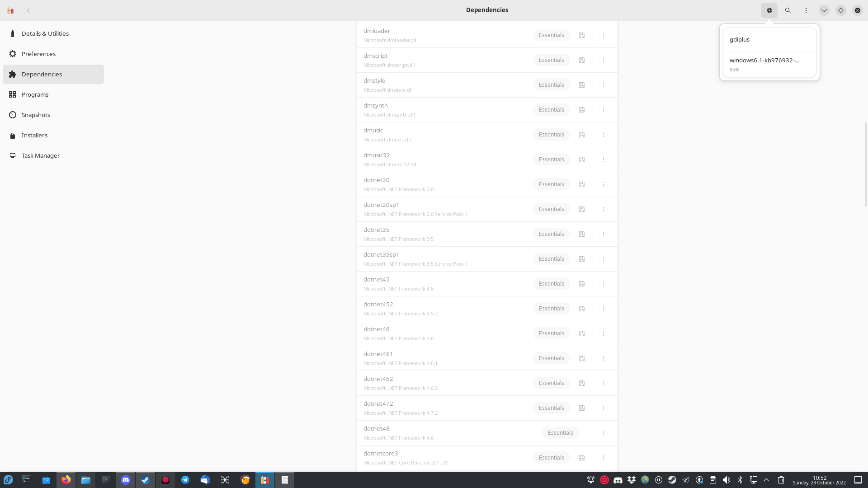Image resolution: width=868 pixels, height=488 pixels.
Task: Click the gear icon showing active downloads
Action: coord(769,10)
